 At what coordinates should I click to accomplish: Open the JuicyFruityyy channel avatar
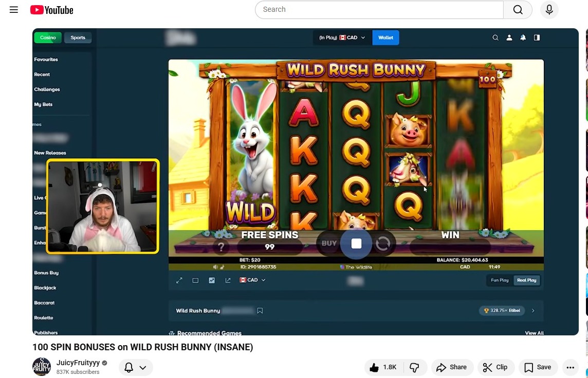click(42, 366)
